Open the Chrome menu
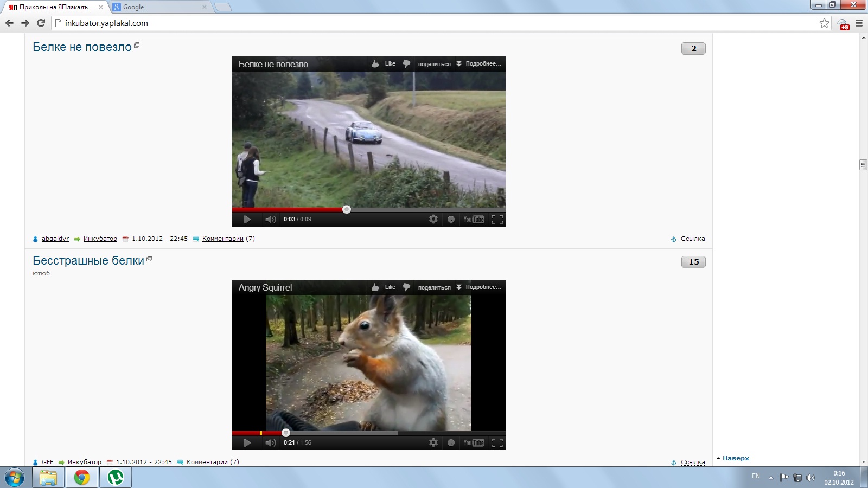 point(859,23)
